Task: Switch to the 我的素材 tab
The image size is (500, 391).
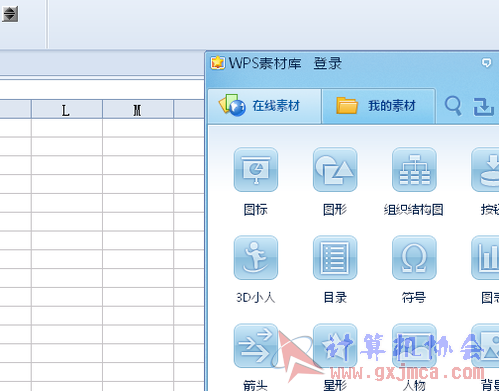Action: pyautogui.click(x=379, y=106)
